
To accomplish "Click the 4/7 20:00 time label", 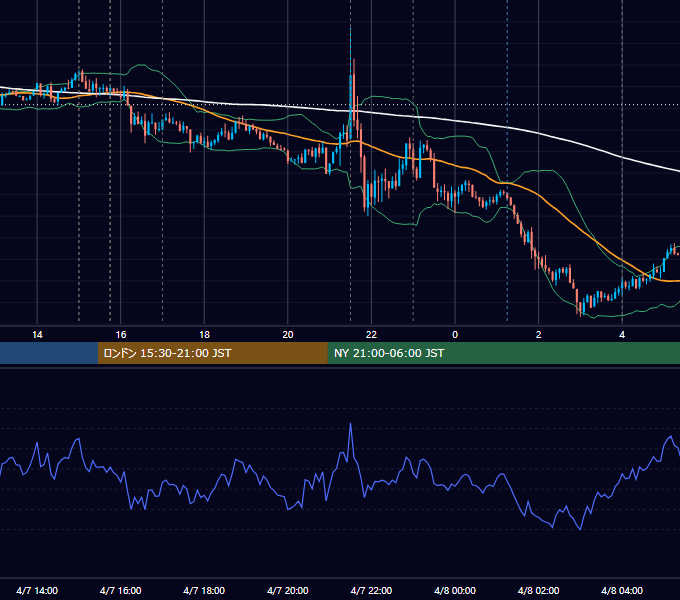I will [288, 590].
